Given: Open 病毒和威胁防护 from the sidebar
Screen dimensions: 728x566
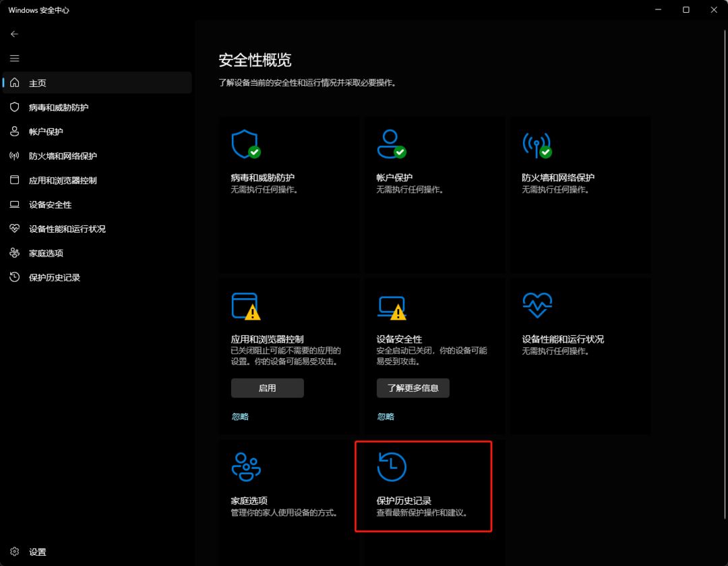Looking at the screenshot, I should [97, 107].
